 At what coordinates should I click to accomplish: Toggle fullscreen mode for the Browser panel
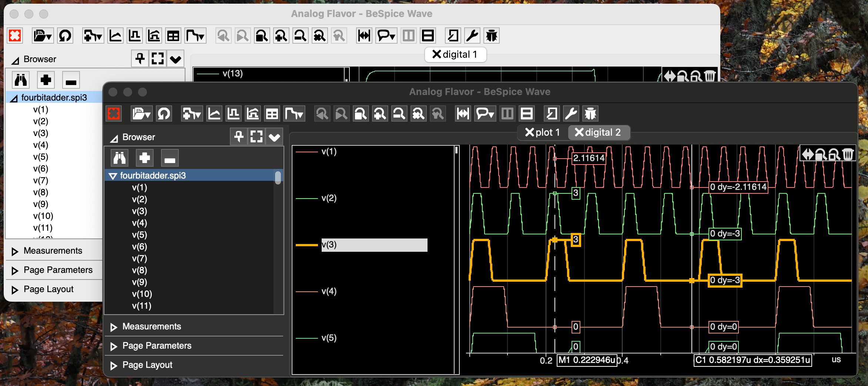256,136
